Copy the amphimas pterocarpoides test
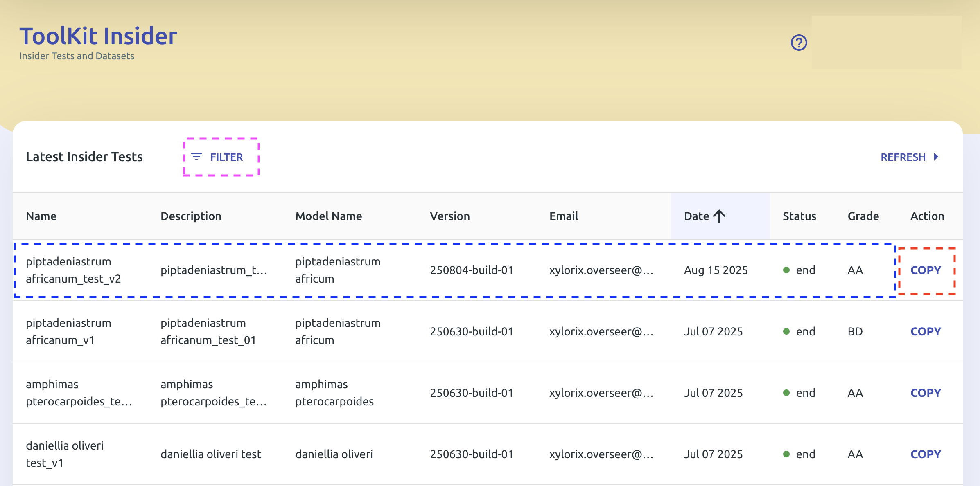 (x=925, y=393)
